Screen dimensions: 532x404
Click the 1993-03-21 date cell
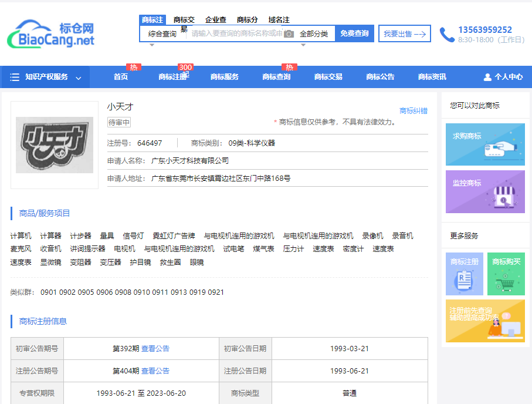350,349
